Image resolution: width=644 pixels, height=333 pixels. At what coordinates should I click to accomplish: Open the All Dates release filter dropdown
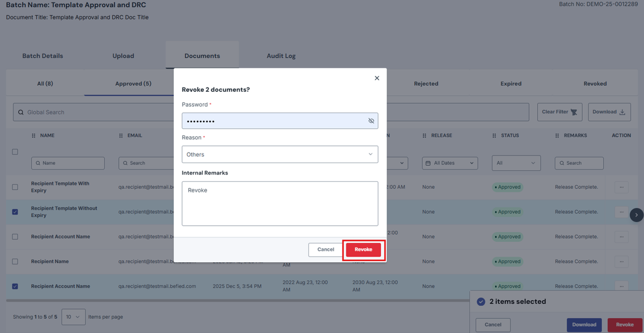pyautogui.click(x=450, y=163)
